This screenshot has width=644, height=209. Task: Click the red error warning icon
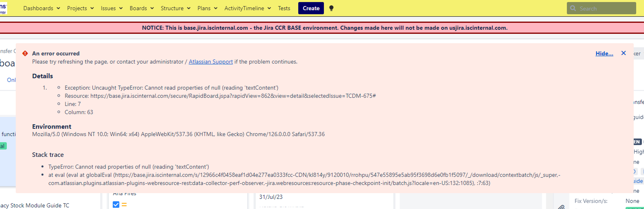tap(25, 53)
